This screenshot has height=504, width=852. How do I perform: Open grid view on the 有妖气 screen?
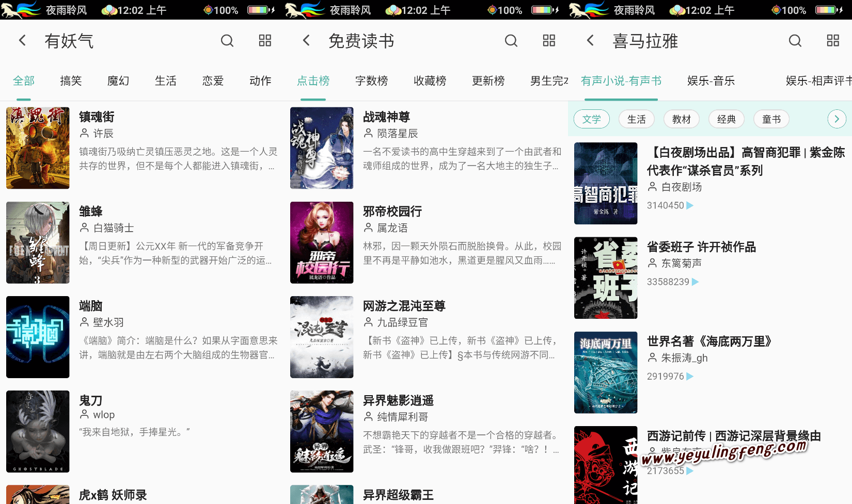click(265, 40)
